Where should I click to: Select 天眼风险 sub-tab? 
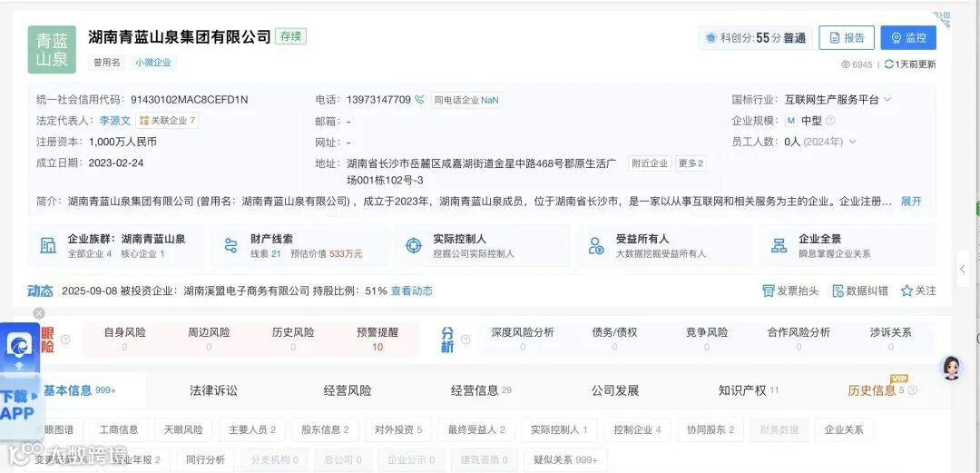coord(183,429)
